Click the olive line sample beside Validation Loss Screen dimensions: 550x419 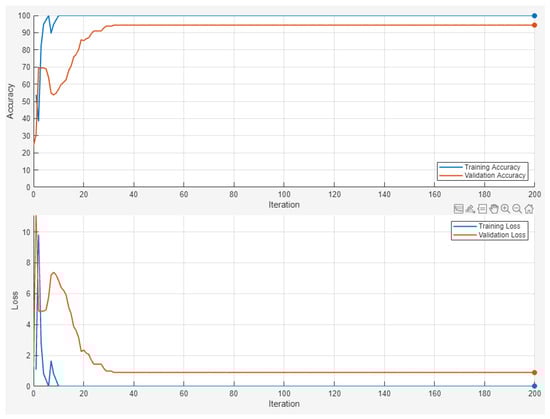coord(465,235)
